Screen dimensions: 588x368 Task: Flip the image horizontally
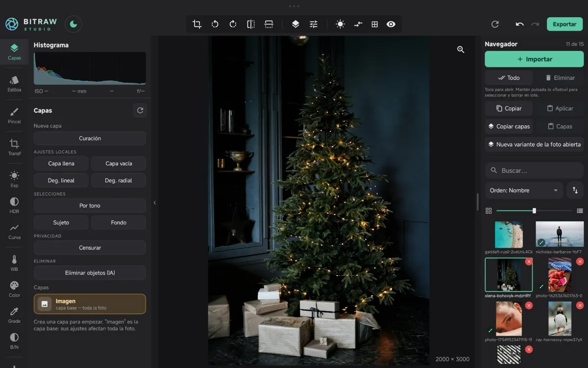(251, 24)
